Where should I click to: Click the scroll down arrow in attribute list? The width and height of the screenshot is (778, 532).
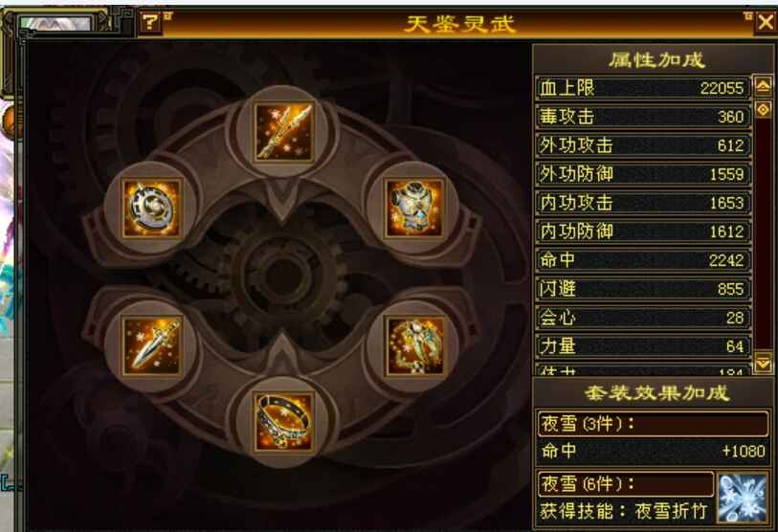(763, 363)
